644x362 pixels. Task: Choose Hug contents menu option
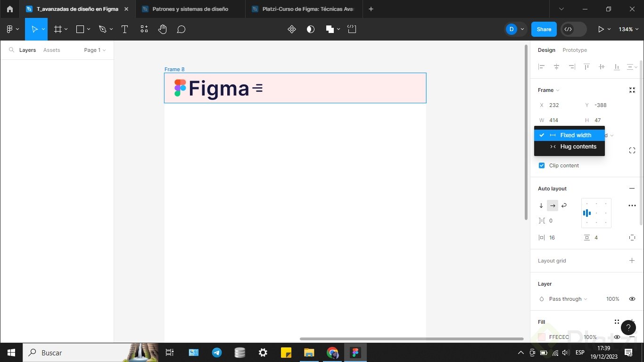coord(570,147)
